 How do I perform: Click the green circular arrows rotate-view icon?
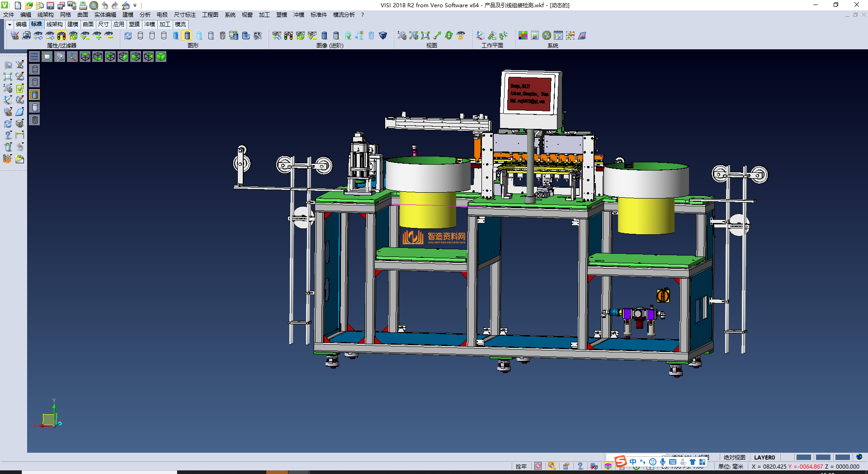(x=449, y=36)
